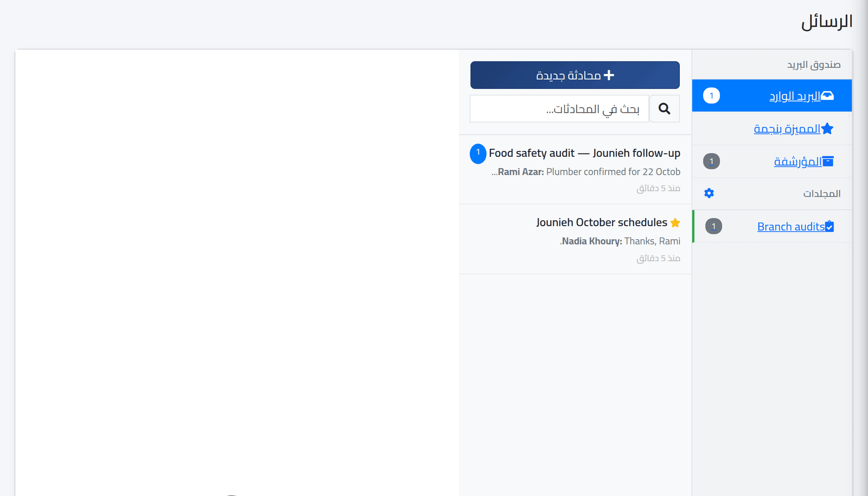The width and height of the screenshot is (868, 496).
Task: Open the folders settings gear icon
Action: tap(709, 193)
